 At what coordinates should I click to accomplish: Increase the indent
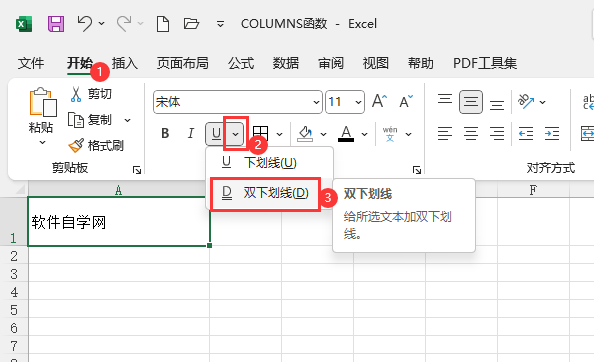pos(552,134)
